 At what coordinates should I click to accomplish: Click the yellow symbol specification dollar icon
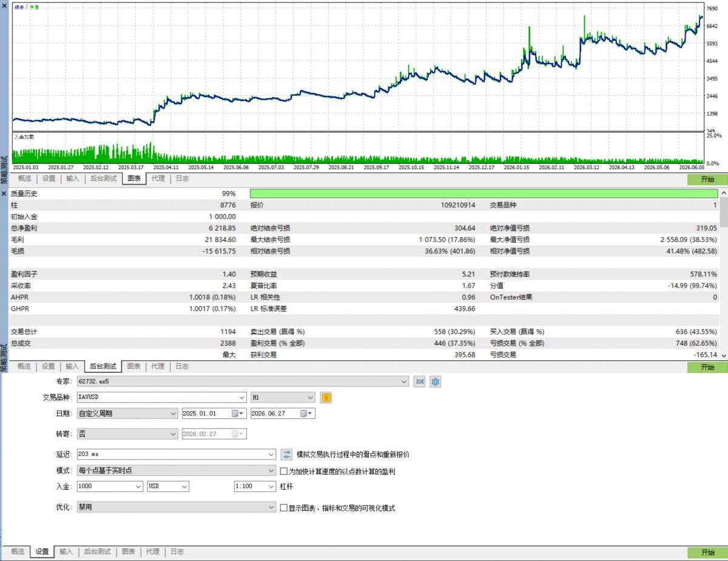pos(326,398)
